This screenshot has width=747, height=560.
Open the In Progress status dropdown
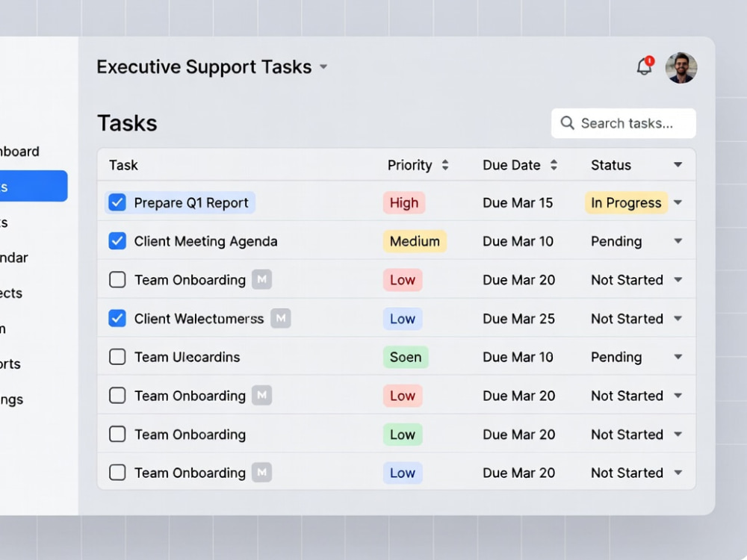click(x=678, y=202)
